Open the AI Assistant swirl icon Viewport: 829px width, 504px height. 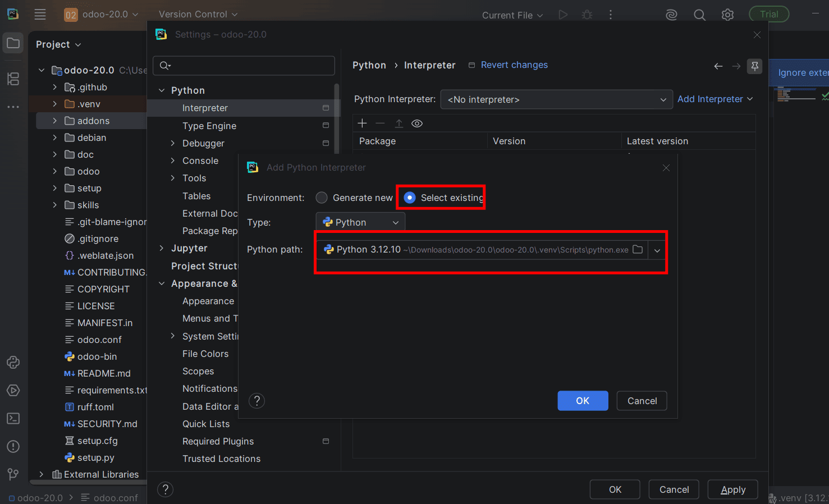[672, 15]
